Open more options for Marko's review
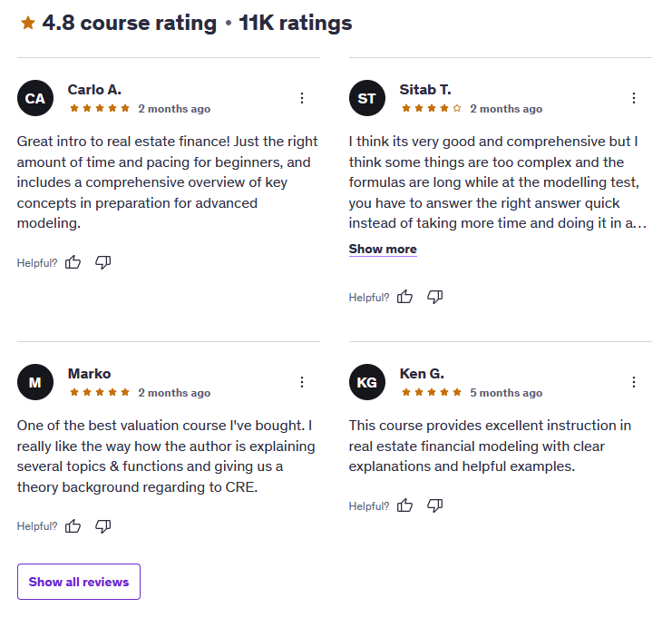The width and height of the screenshot is (672, 618). [302, 382]
